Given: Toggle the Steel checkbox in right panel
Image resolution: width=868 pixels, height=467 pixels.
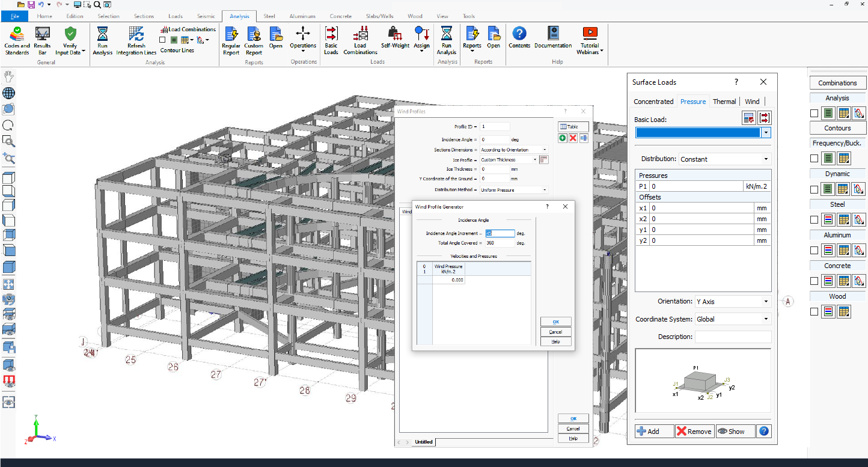Looking at the screenshot, I should (x=814, y=220).
